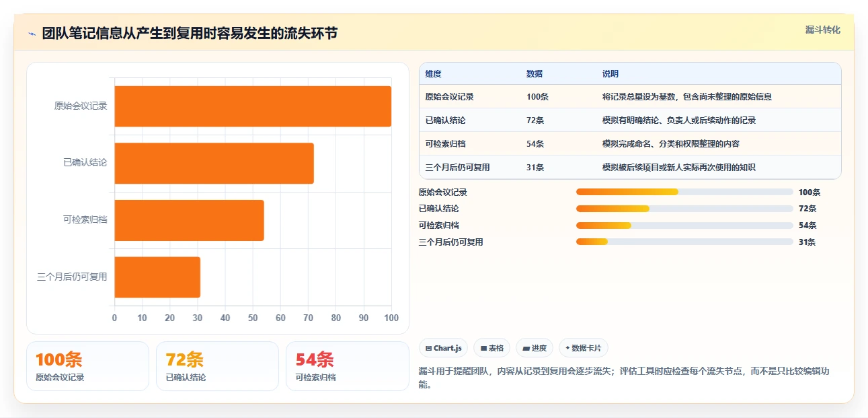Click the 72条 value in the table
Viewport: 868px width, 418px height.
pos(536,120)
